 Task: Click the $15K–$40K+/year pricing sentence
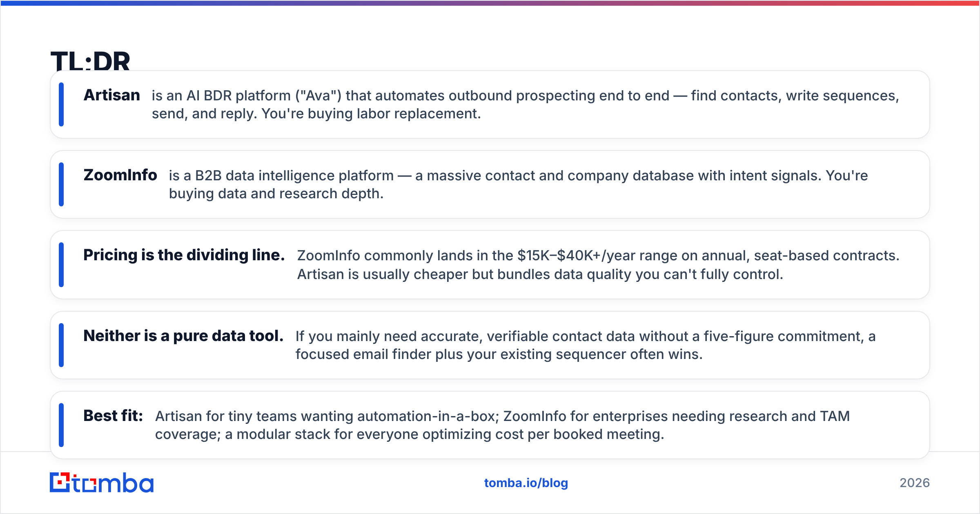598,255
